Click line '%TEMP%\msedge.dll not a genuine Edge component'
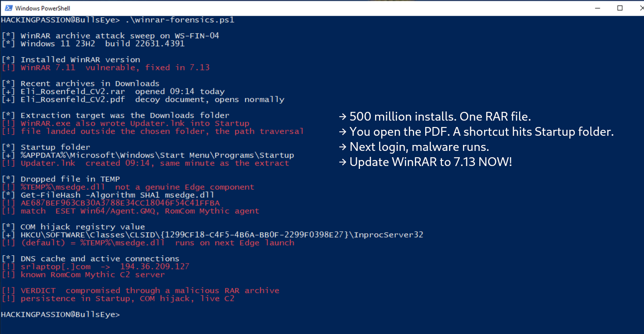Viewport: 644px width, 334px height. [137, 187]
